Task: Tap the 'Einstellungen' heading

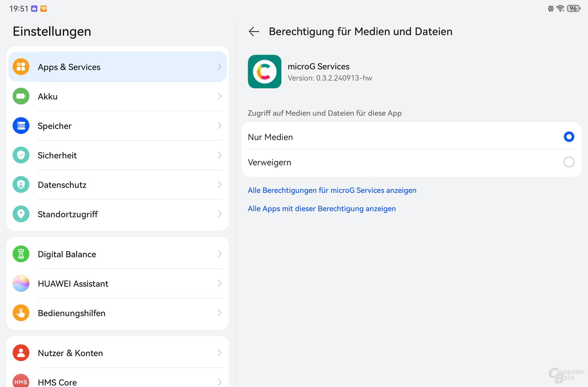Action: point(52,32)
